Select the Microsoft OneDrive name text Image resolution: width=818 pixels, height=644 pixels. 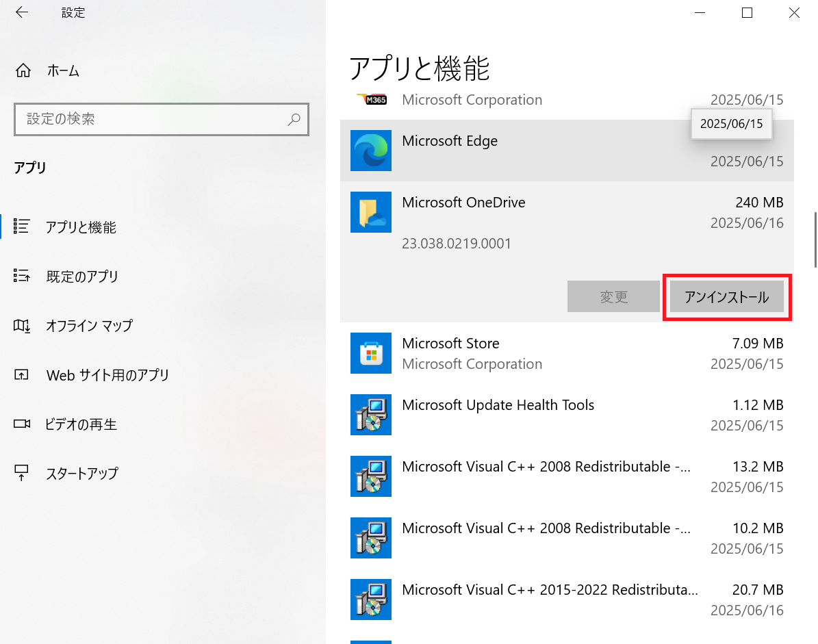tap(463, 203)
